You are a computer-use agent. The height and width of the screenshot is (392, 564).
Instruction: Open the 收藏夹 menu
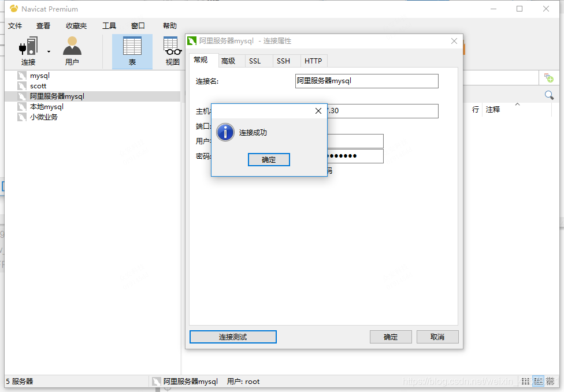point(76,26)
